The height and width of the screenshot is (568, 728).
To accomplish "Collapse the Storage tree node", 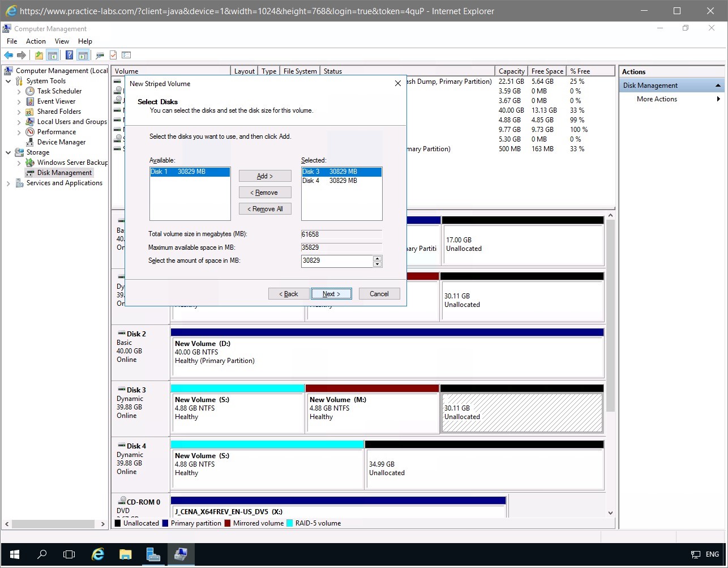I will tap(8, 152).
